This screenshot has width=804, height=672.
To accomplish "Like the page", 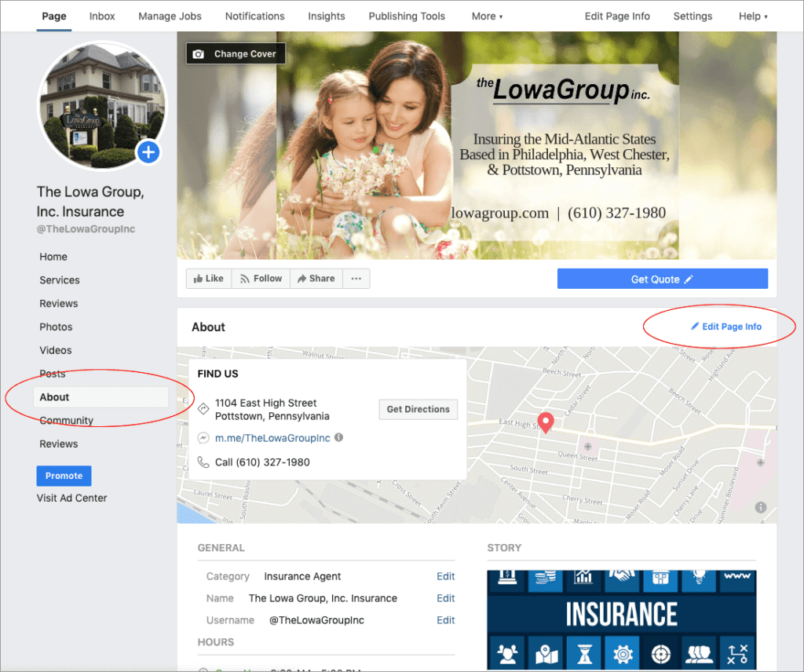I will coord(209,279).
